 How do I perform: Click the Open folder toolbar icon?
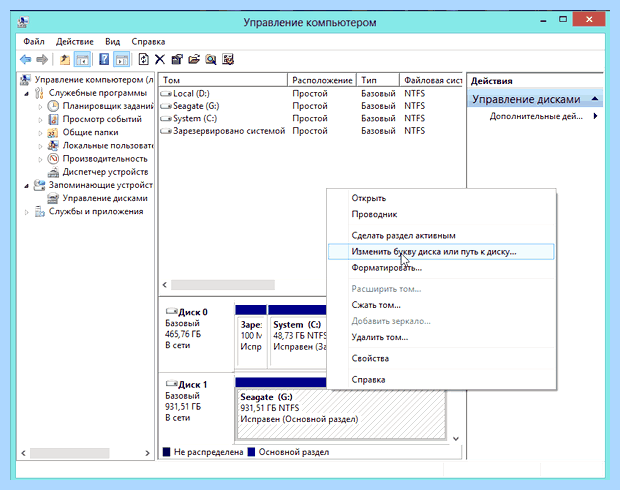point(194,60)
